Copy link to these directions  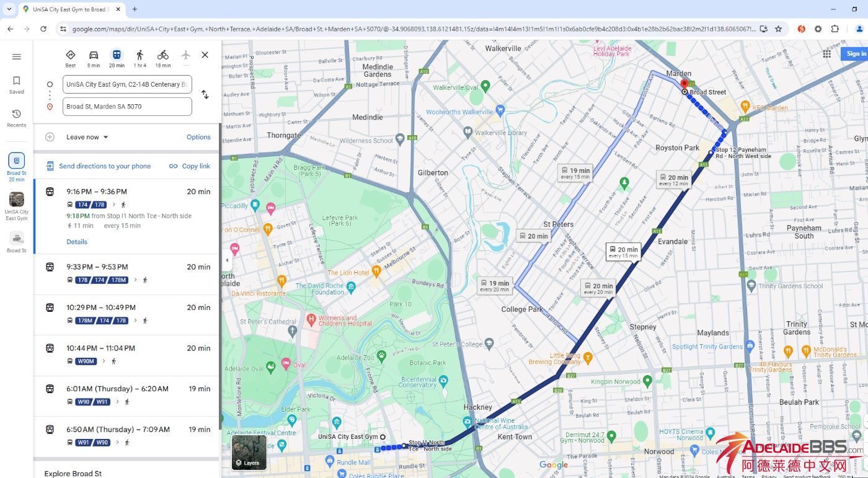(x=190, y=166)
